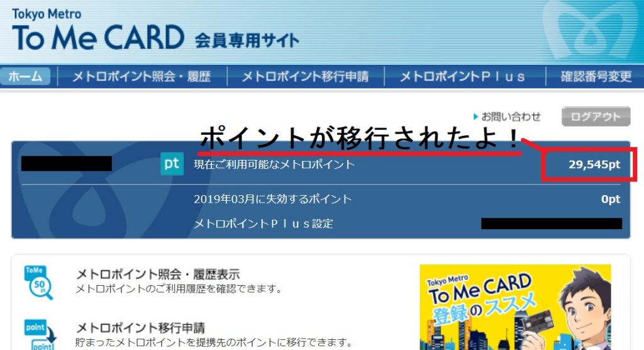Viewport: 644px width, 350px height.
Task: Select the メトロポイントPlus navigation tab
Action: (x=463, y=77)
